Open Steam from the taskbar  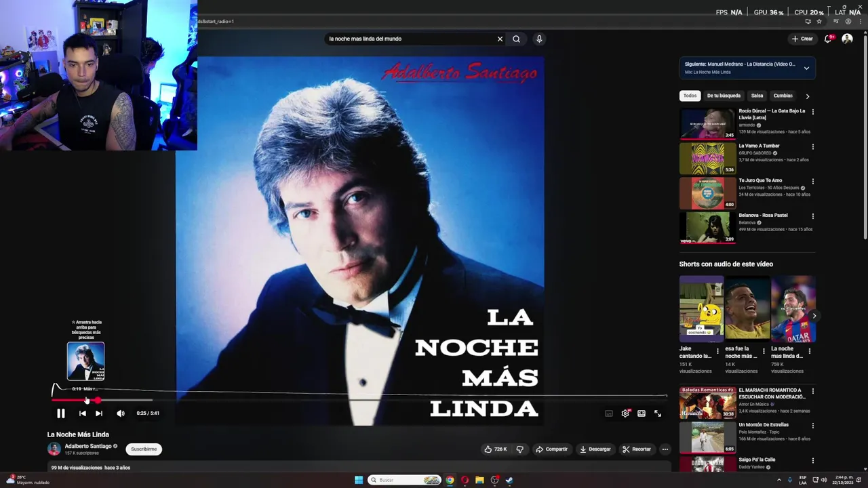coord(509,480)
